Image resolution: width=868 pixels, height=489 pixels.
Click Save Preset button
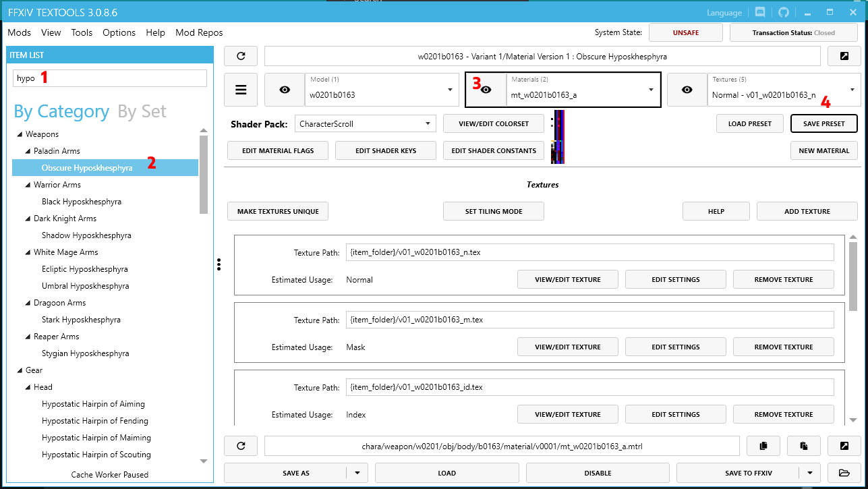(823, 124)
